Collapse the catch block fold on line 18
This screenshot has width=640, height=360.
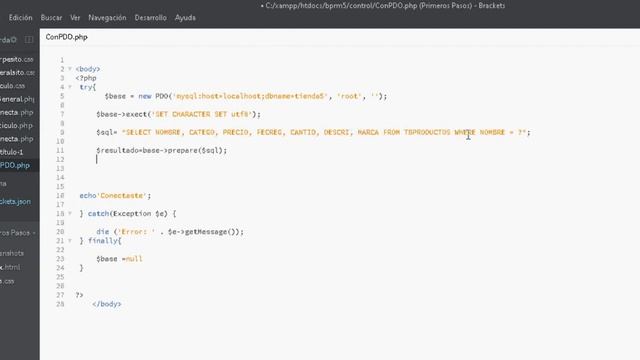tap(70, 213)
